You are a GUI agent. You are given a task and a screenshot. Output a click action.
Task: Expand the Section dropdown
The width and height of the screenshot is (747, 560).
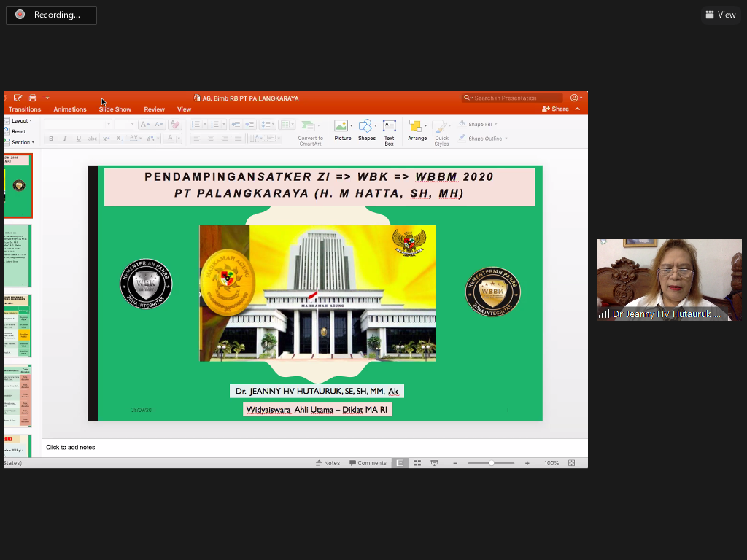(x=21, y=142)
